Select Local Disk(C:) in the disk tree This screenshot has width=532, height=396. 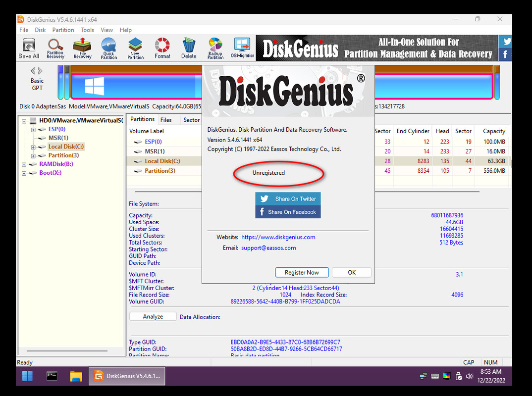(x=66, y=147)
